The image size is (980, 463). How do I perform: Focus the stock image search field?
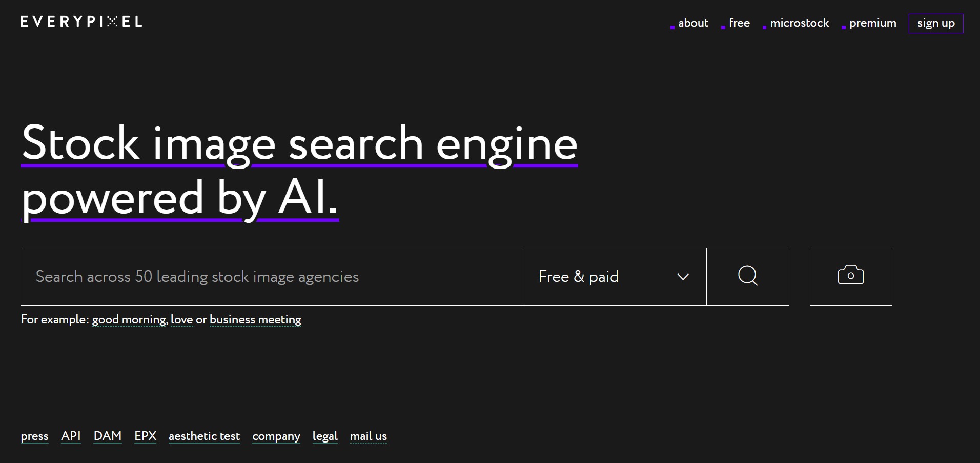[x=272, y=277]
